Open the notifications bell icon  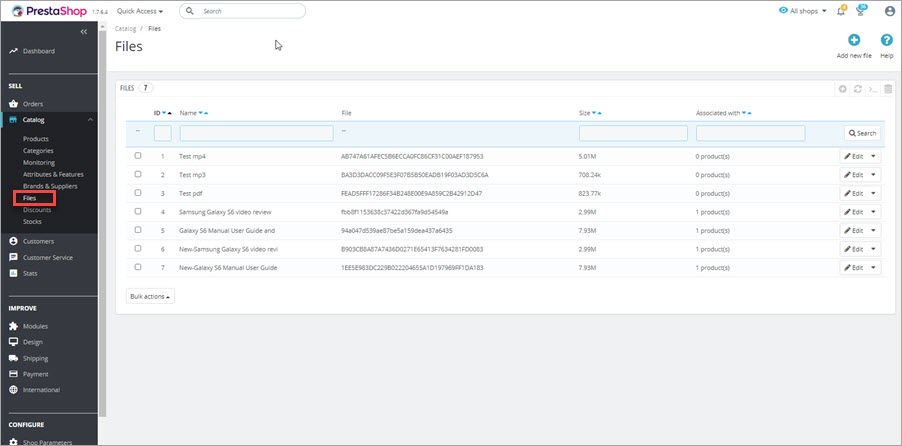[842, 11]
